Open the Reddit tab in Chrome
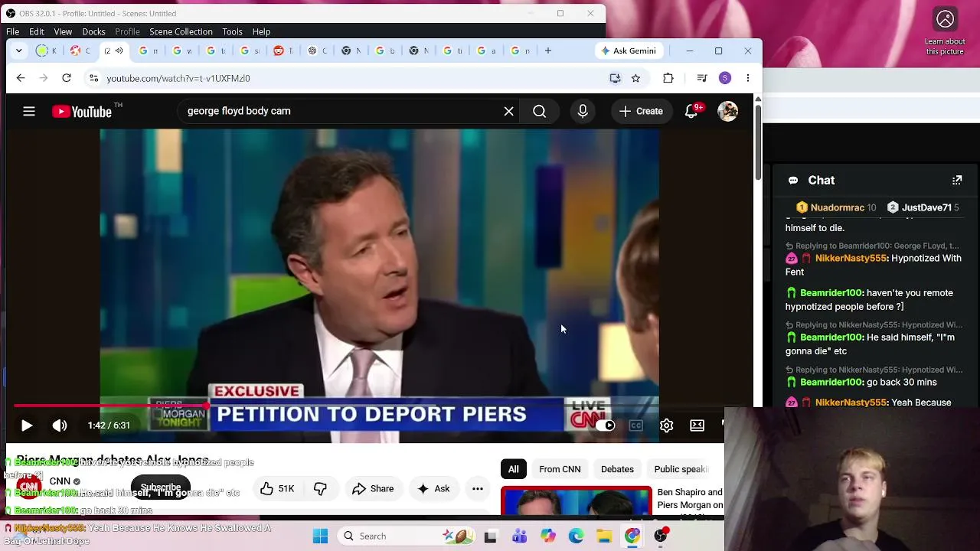 [x=283, y=51]
